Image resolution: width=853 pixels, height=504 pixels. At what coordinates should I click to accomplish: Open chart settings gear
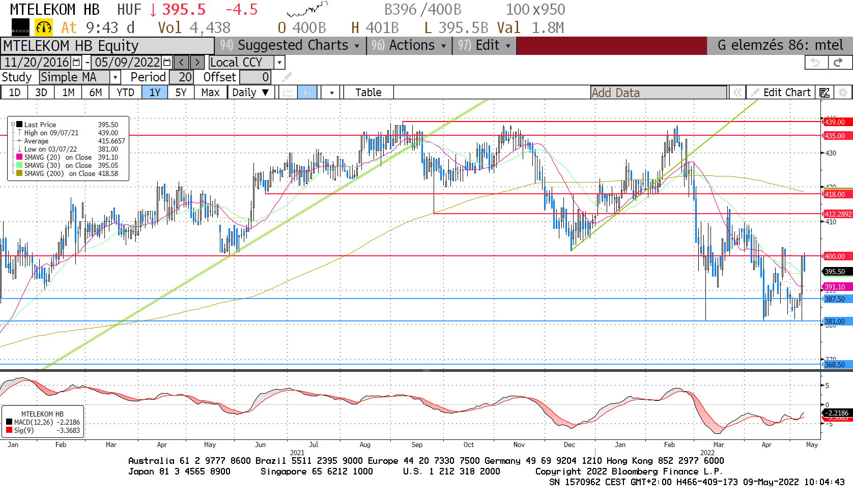click(x=843, y=93)
